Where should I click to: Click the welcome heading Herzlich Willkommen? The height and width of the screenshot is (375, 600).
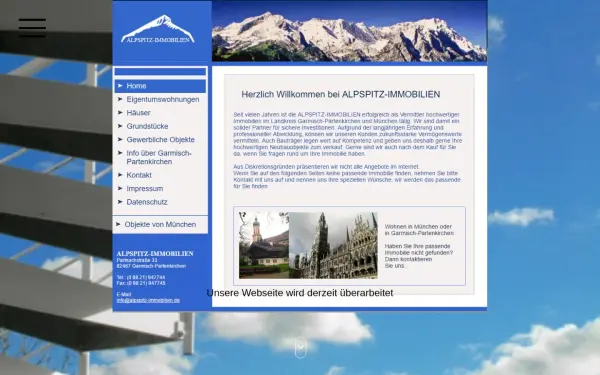341,95
